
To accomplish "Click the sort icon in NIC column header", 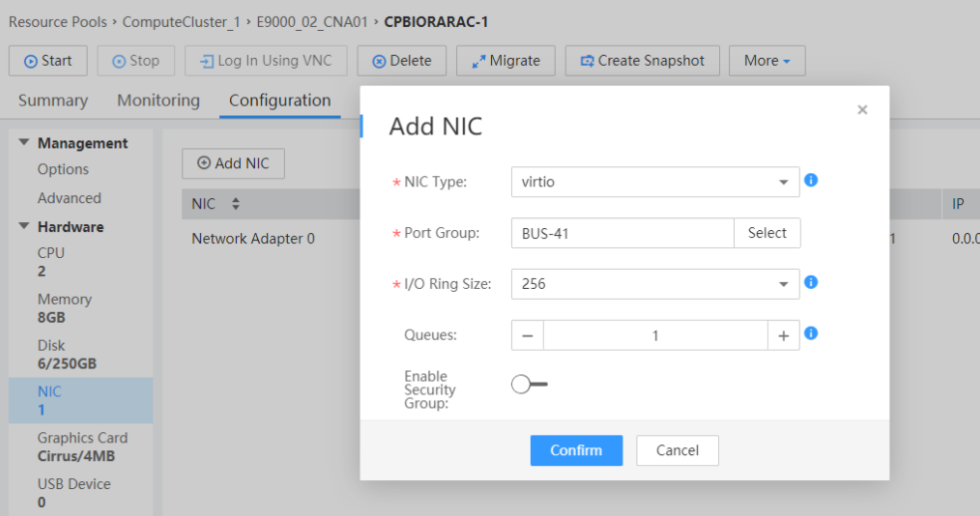I will click(236, 204).
